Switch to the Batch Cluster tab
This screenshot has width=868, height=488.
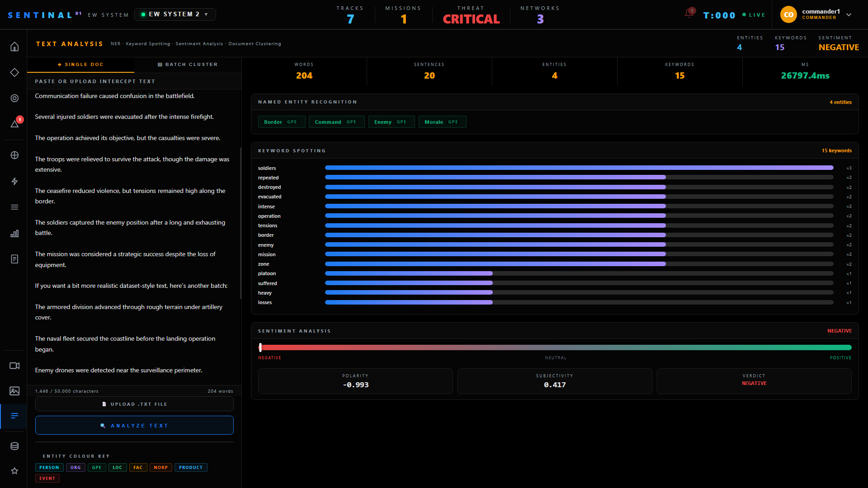[x=188, y=65]
